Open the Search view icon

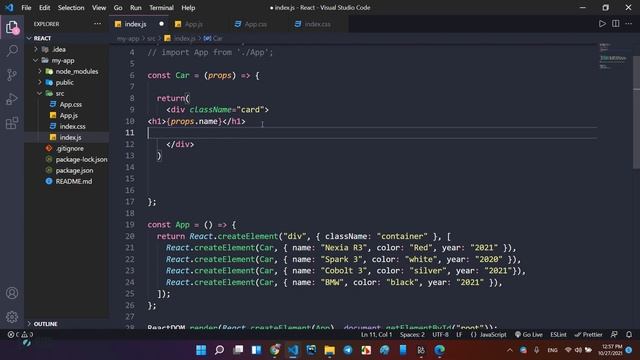pyautogui.click(x=12, y=51)
